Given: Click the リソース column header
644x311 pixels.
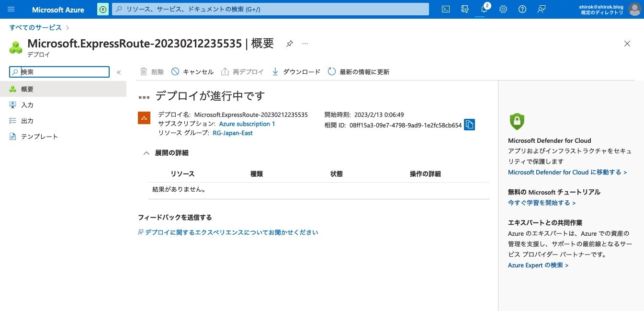Looking at the screenshot, I should pos(182,174).
